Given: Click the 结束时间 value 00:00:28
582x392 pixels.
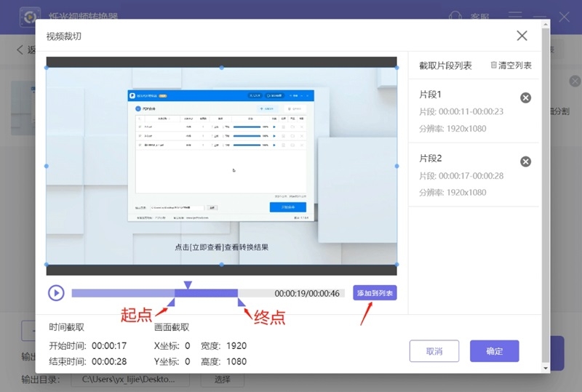Looking at the screenshot, I should [109, 361].
